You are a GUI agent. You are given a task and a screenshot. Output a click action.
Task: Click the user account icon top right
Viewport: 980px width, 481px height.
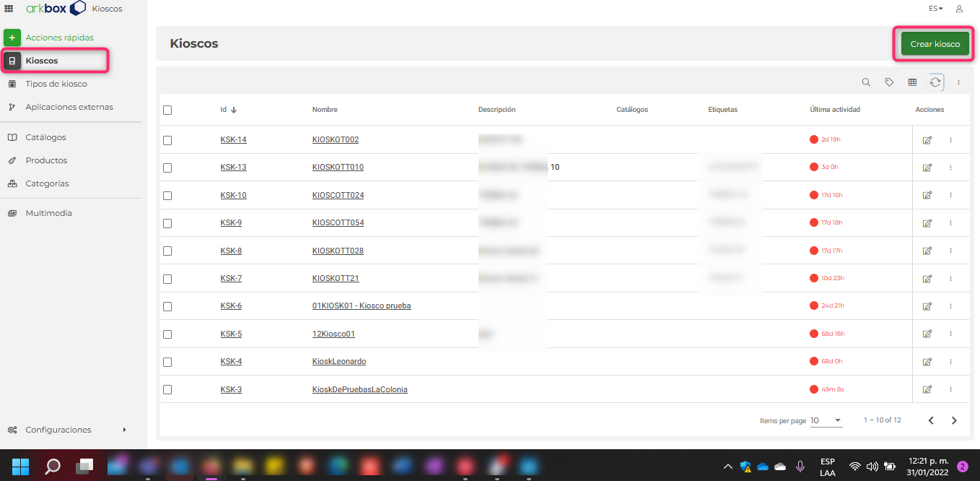tap(959, 8)
